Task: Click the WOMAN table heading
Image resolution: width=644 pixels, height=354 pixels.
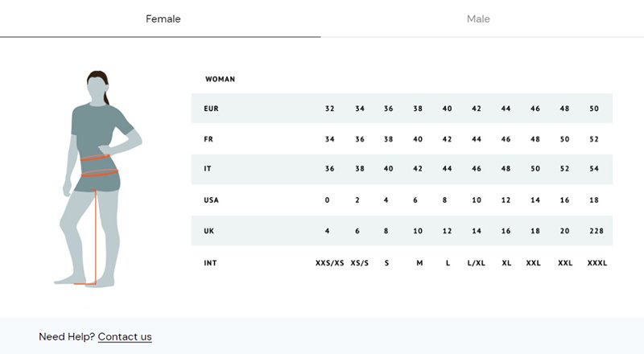Action: [220, 79]
